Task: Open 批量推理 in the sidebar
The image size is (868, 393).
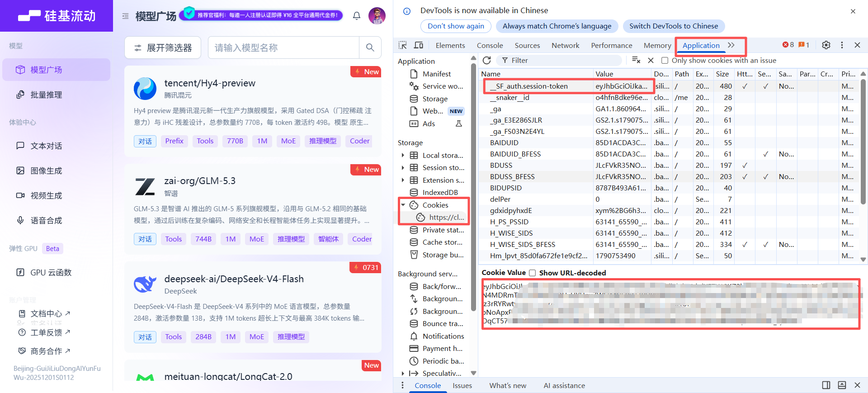Action: pos(56,95)
